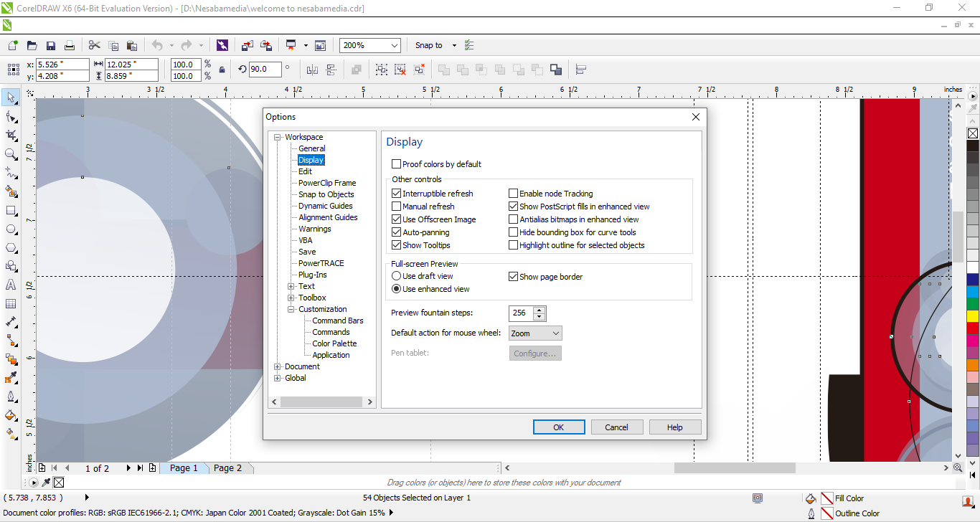Click the Cut scissors icon
This screenshot has width=980, height=522.
[x=94, y=45]
